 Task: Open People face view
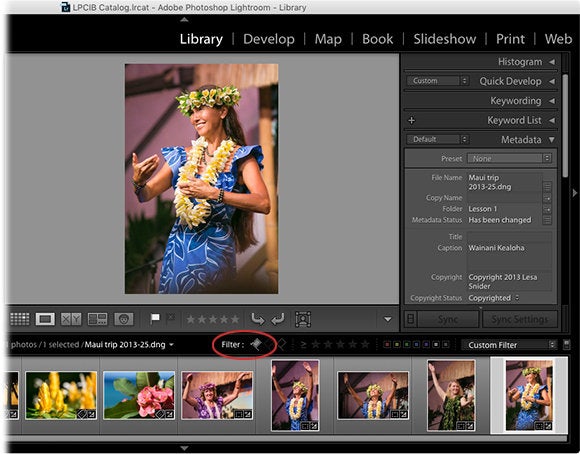click(x=124, y=319)
